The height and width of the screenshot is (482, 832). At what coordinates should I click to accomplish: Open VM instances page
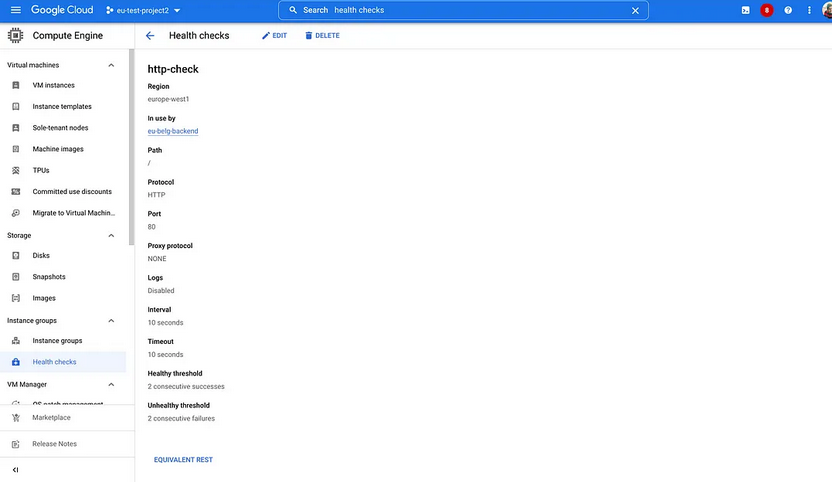[54, 85]
